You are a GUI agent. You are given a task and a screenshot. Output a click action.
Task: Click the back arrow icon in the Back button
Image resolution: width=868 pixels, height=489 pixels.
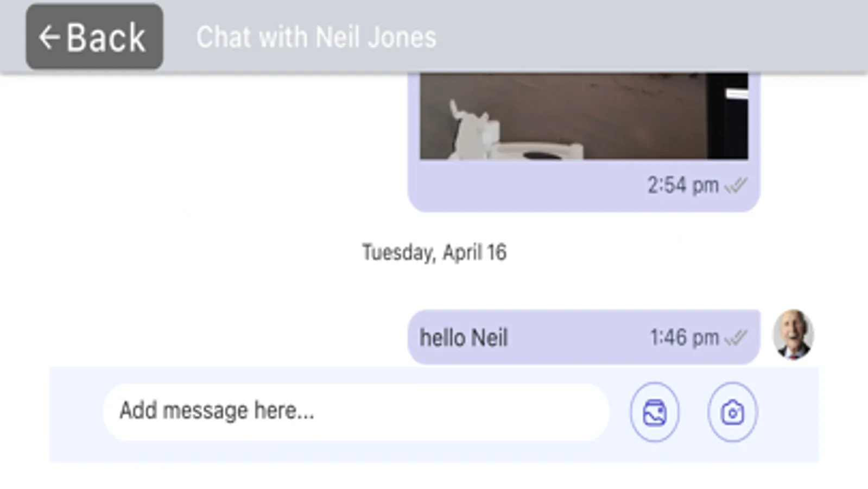pos(49,37)
